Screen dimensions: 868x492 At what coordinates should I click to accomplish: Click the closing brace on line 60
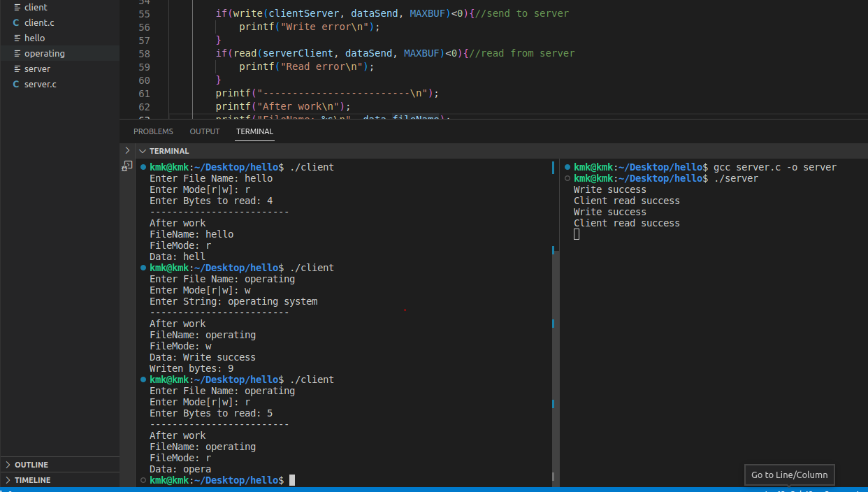point(218,80)
